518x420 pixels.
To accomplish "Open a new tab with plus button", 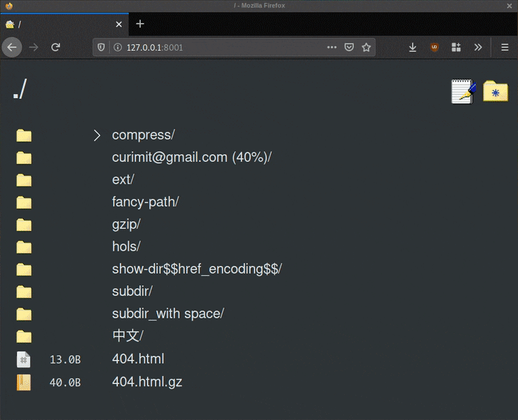I will click(x=140, y=24).
